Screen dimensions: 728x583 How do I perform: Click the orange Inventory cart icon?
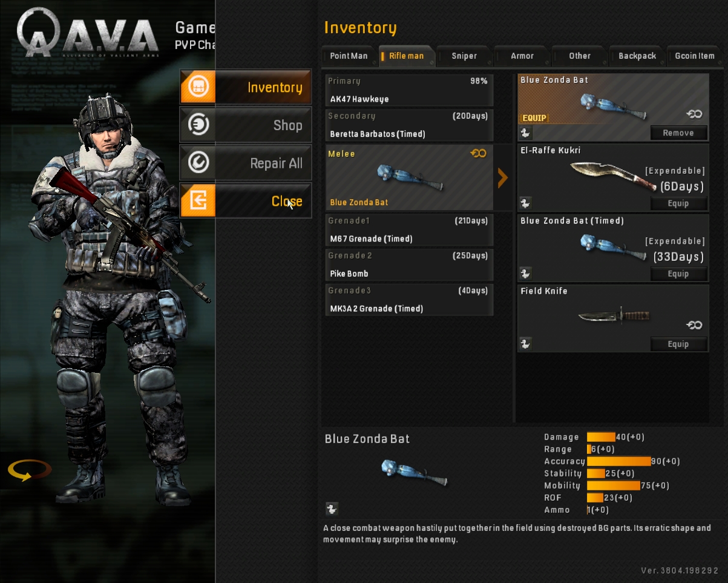coord(198,87)
